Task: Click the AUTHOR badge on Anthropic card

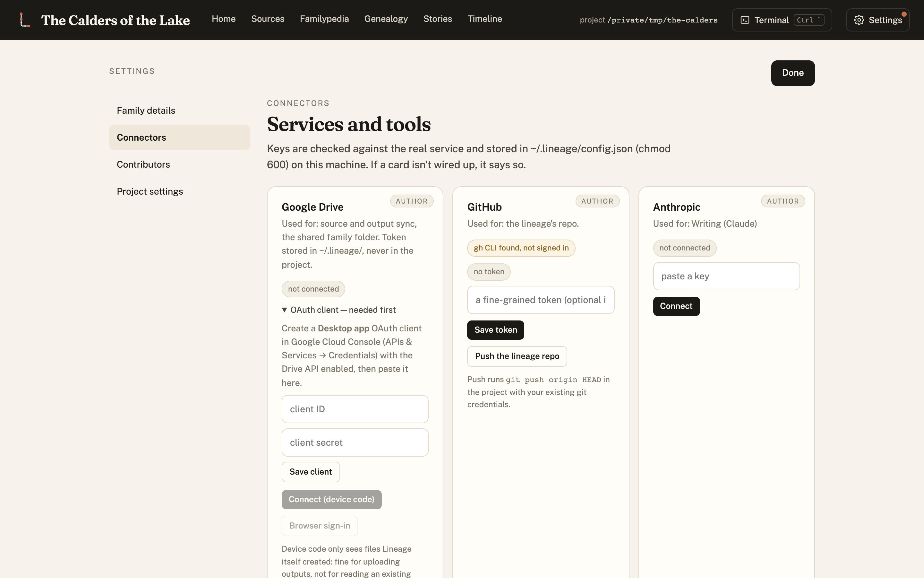Action: click(783, 201)
